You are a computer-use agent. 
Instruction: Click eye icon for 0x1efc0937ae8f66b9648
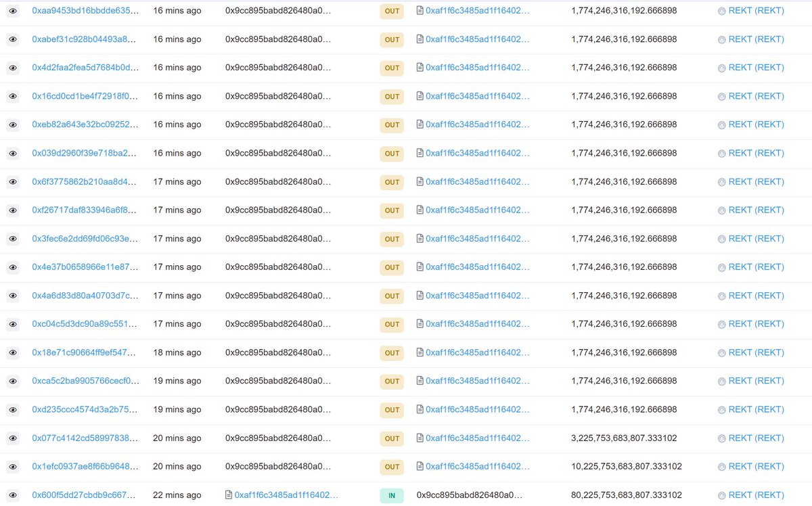(x=13, y=467)
